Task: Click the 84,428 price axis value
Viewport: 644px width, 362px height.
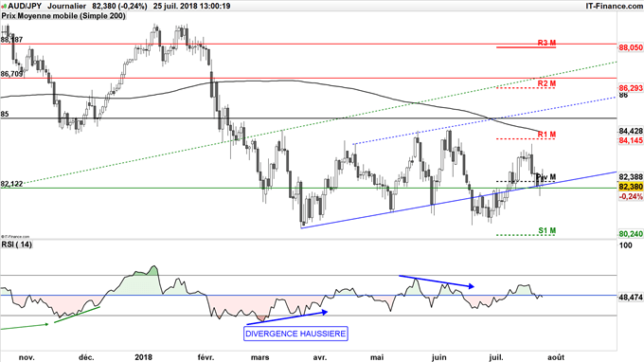Action: [x=631, y=131]
